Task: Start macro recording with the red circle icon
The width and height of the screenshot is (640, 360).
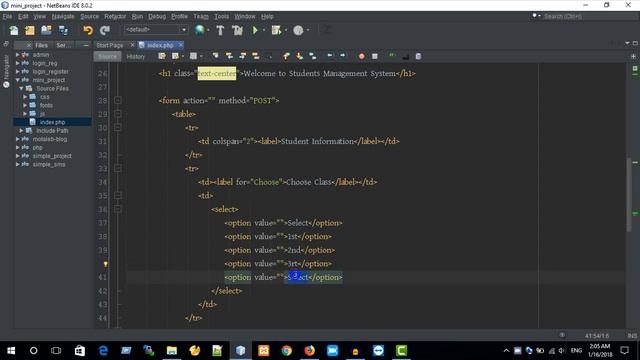Action: point(361,56)
